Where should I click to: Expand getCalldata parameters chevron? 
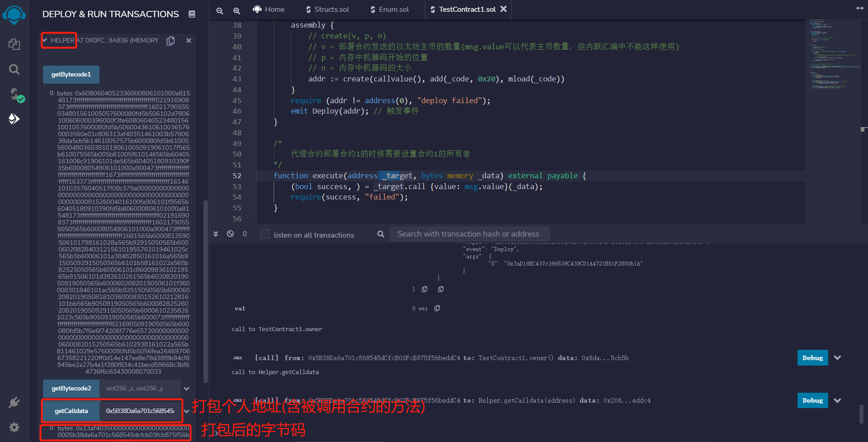point(187,411)
